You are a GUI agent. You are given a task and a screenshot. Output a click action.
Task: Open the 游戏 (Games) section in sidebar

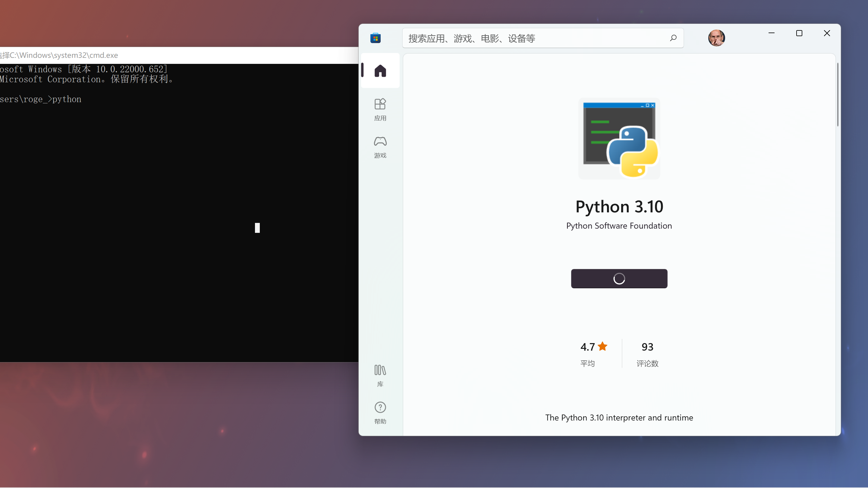380,147
